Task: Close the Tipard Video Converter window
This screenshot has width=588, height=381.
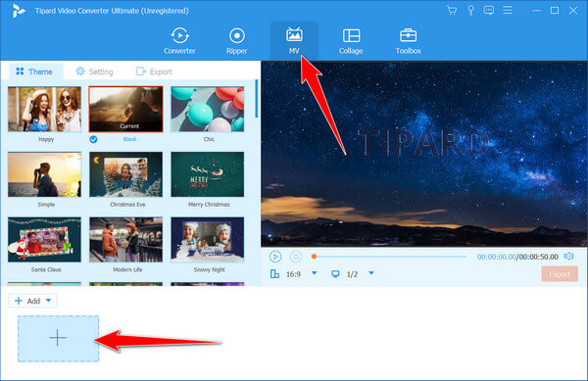Action: point(573,11)
